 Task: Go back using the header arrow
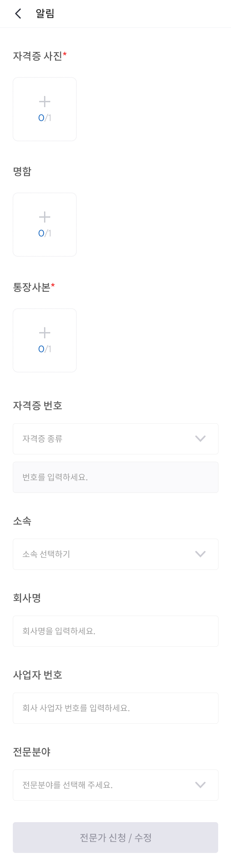(x=18, y=13)
